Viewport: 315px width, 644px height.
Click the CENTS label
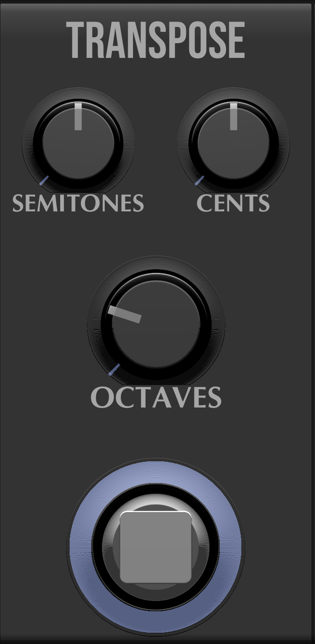[x=233, y=204]
